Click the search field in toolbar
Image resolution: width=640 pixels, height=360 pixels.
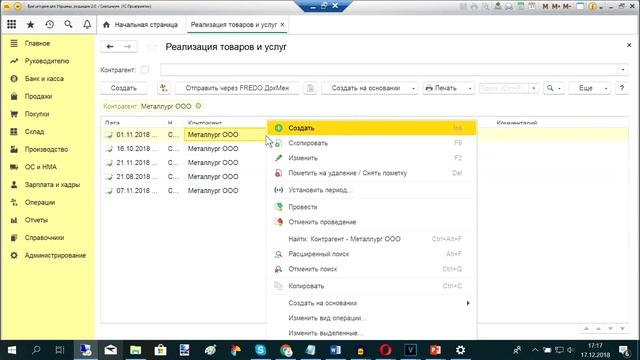click(x=504, y=88)
